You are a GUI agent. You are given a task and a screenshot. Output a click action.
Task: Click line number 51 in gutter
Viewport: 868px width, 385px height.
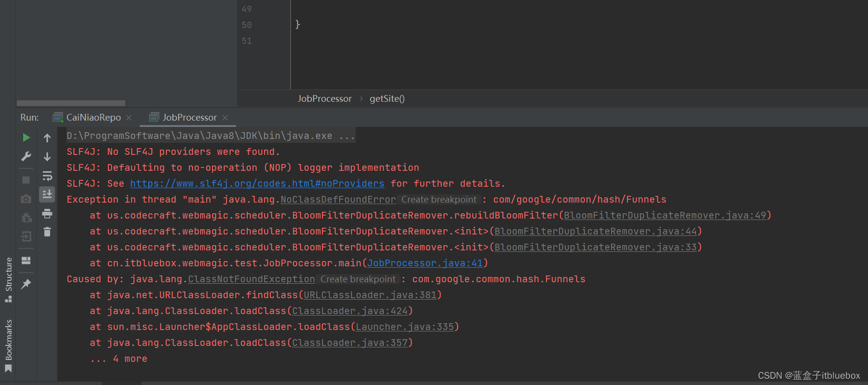pos(247,41)
